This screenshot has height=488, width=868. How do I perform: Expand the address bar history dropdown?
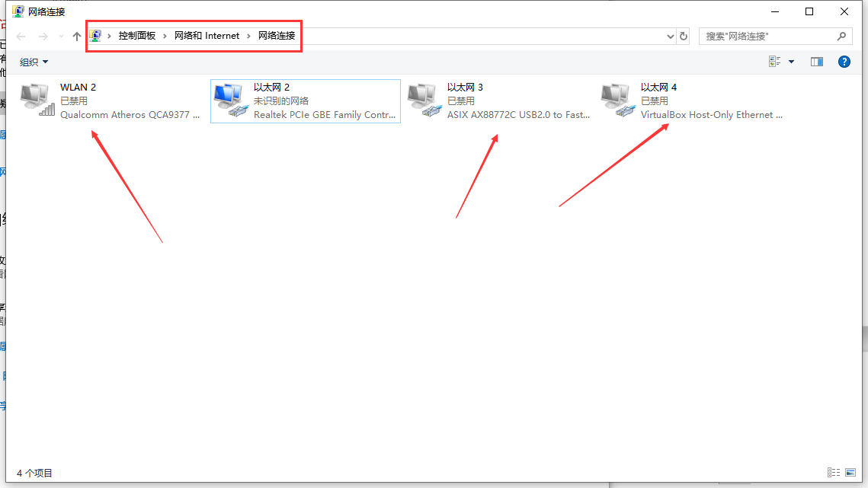[671, 36]
